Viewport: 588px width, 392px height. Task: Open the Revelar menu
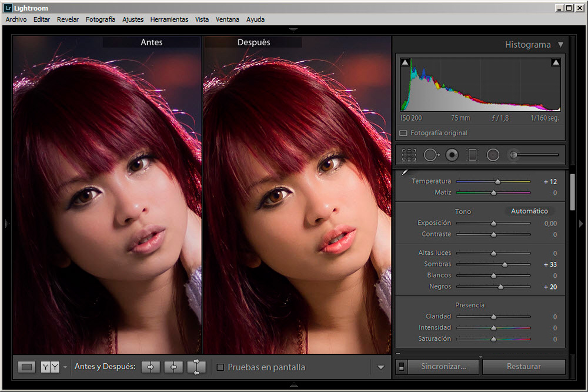click(x=68, y=19)
